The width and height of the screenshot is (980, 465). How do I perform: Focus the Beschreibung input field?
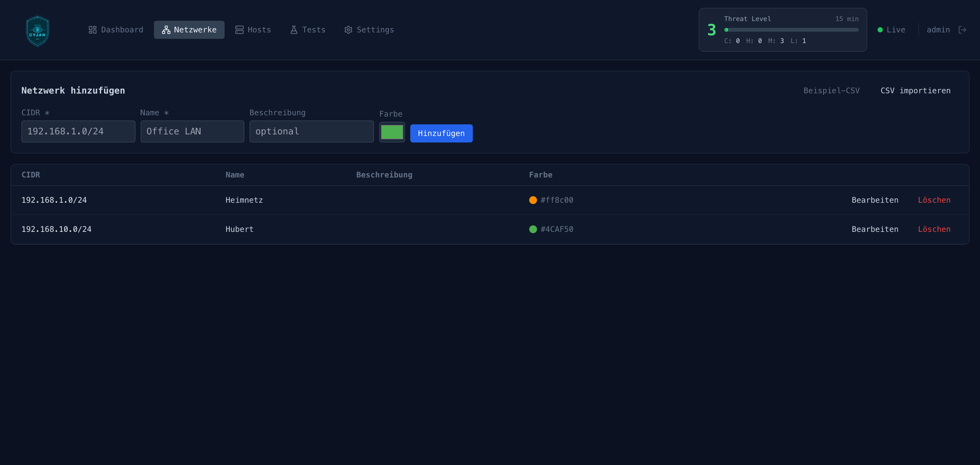click(x=311, y=131)
